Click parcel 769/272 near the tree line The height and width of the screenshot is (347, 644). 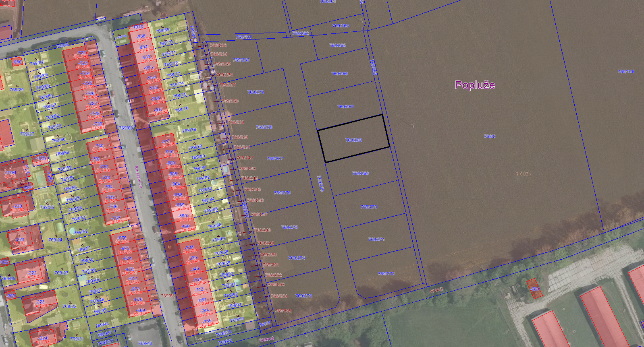coord(386,274)
